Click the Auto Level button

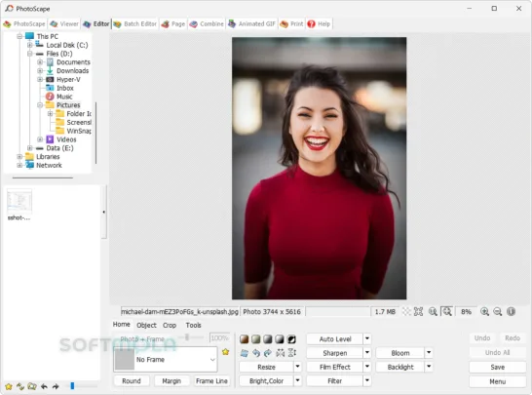coord(335,338)
